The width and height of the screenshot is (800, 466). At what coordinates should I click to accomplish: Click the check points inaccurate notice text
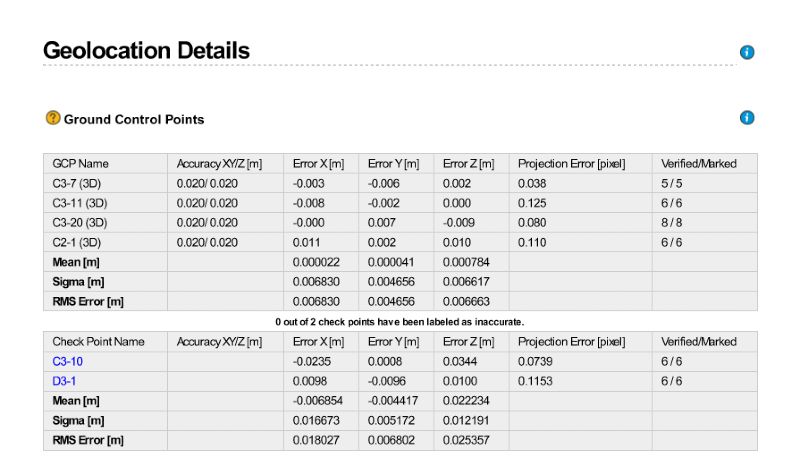400,321
